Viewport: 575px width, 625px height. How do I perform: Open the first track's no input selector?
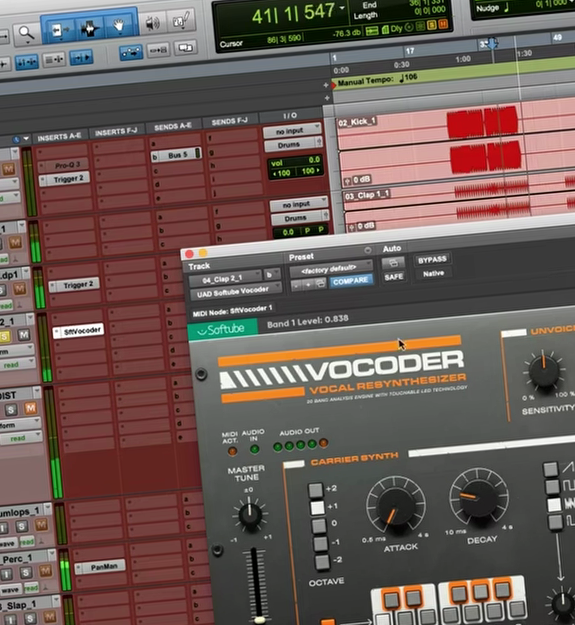pos(292,131)
